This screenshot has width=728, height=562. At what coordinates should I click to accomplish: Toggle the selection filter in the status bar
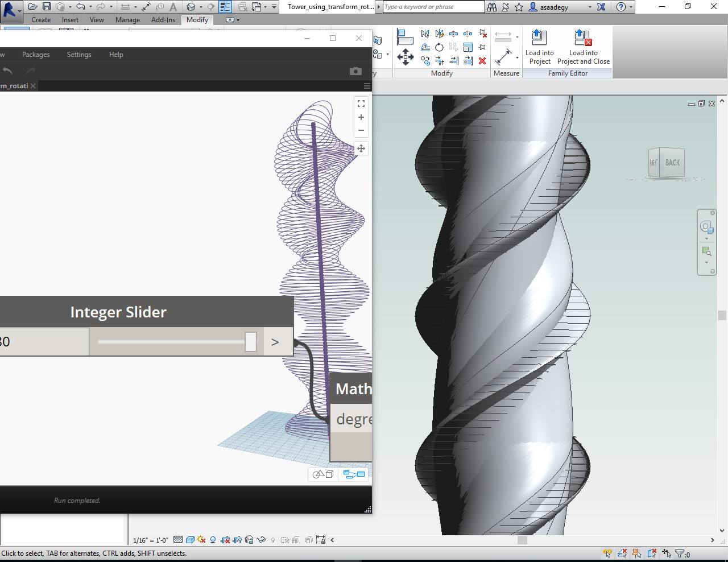click(680, 553)
